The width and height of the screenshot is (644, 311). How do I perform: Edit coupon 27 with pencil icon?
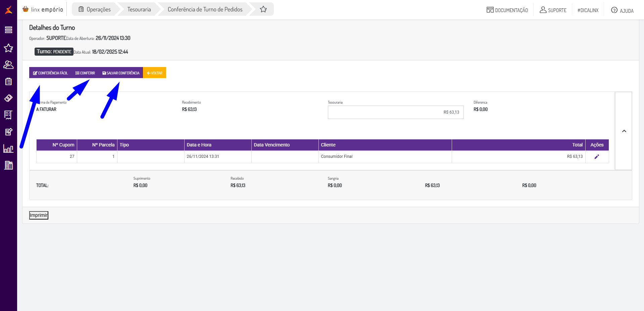coord(597,157)
